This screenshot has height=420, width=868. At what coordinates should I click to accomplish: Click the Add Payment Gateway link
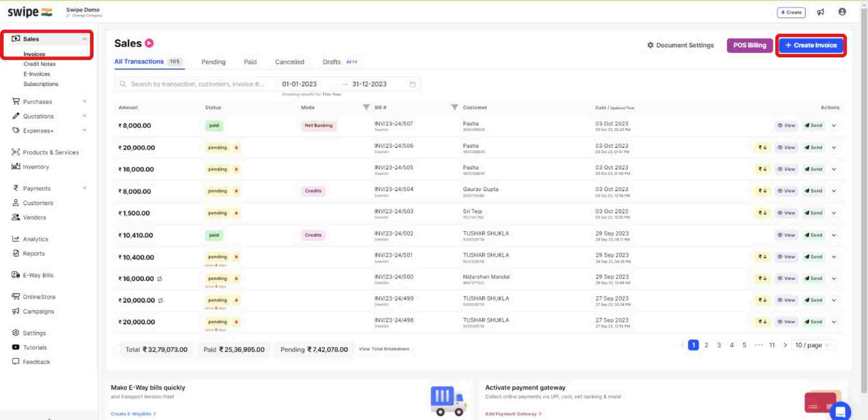tap(513, 414)
